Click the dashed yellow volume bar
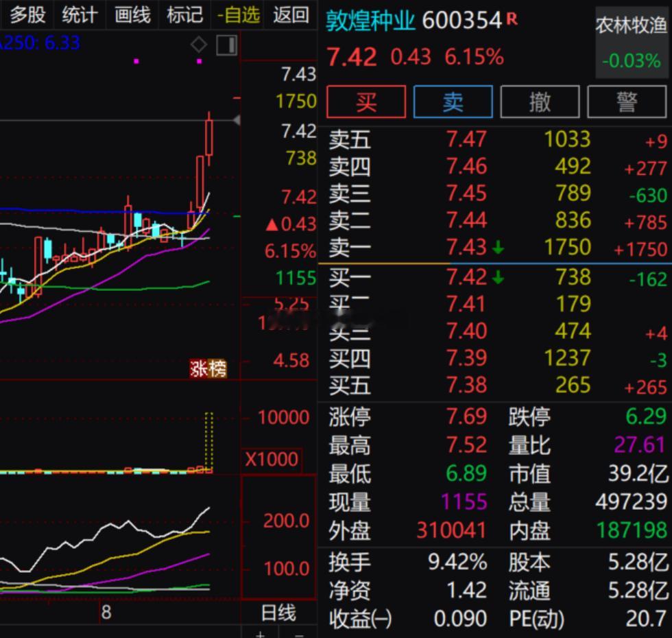 point(208,442)
